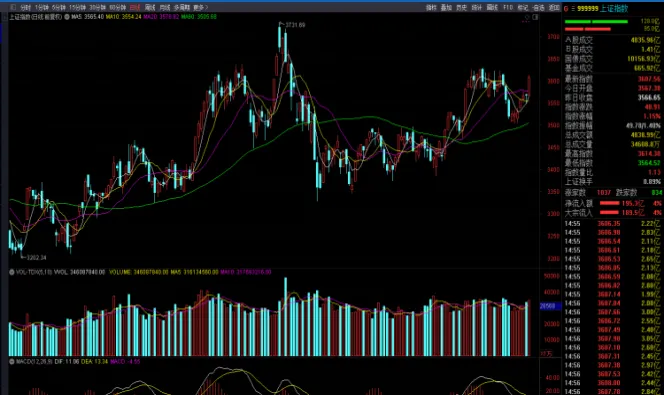The image size is (664, 395).
Task: Click the MACD DEA 13.34 label
Action: [94, 362]
